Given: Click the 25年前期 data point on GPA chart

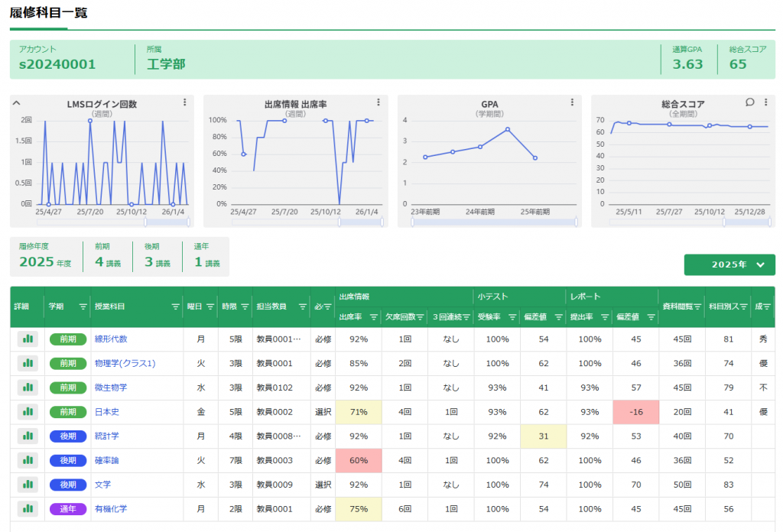Looking at the screenshot, I should 535,158.
